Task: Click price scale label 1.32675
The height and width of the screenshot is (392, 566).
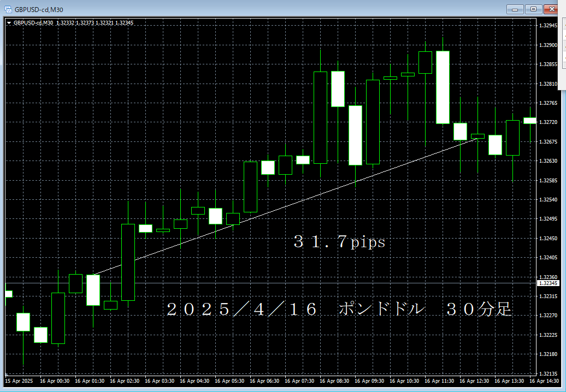Action: [x=548, y=142]
